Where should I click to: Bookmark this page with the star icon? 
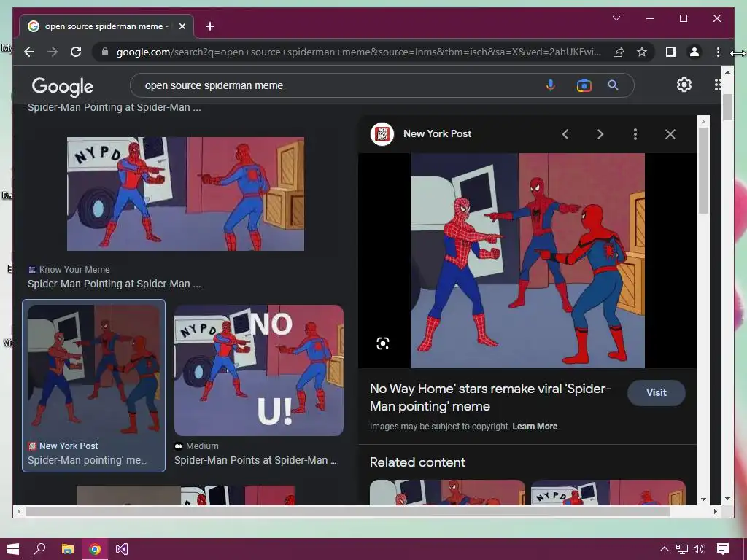642,52
